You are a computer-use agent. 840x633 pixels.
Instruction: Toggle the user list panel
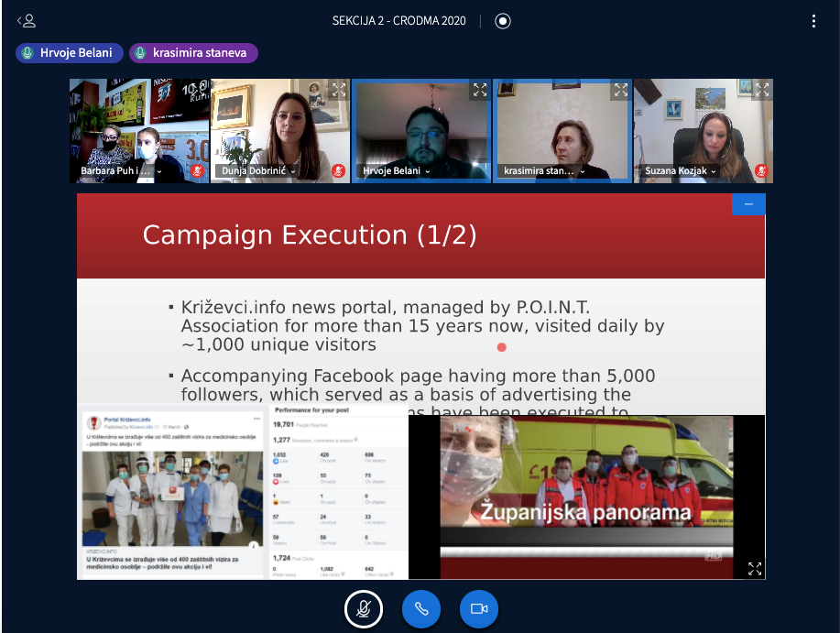coord(27,20)
